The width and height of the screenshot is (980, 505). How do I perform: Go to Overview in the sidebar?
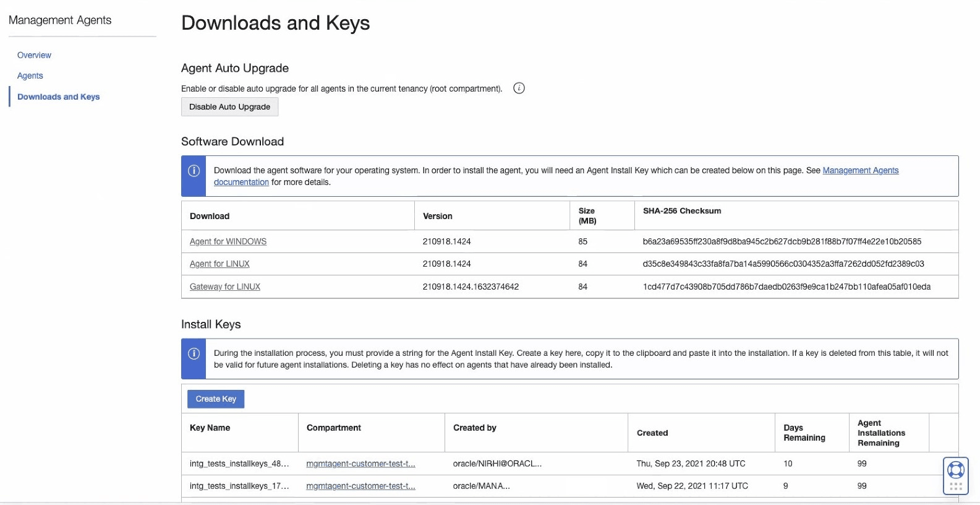click(34, 55)
